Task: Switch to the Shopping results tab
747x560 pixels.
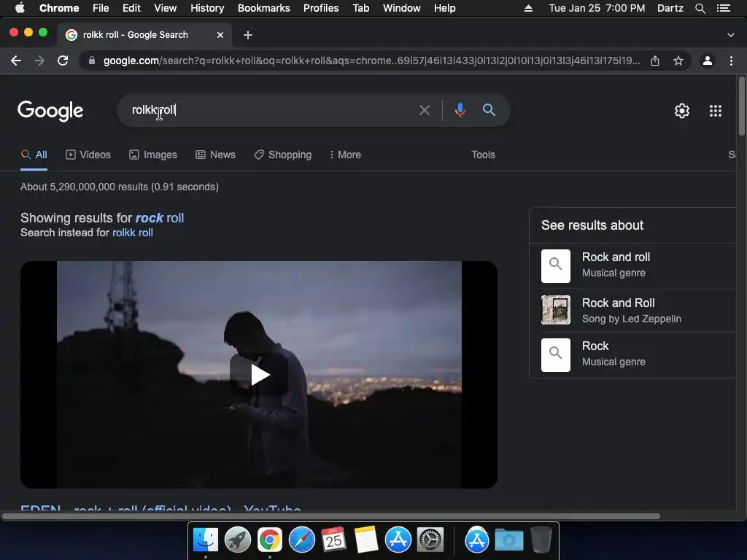Action: pos(282,155)
